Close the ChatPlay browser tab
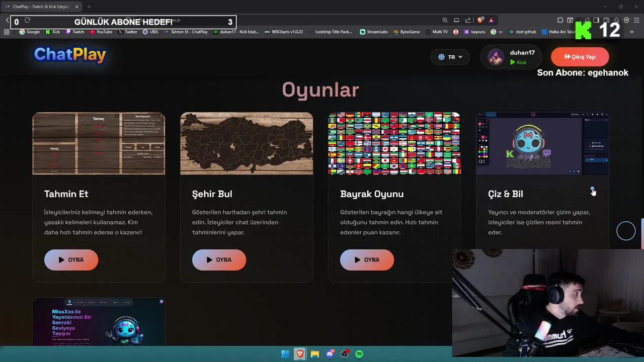This screenshot has width=644, height=362. point(76,7)
